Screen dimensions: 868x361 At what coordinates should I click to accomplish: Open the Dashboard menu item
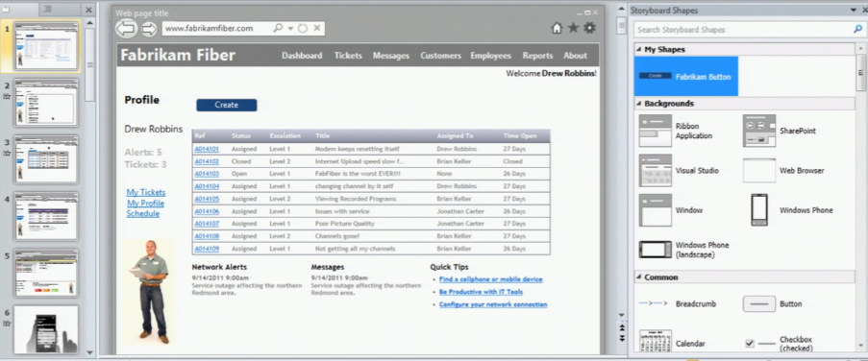tap(302, 56)
